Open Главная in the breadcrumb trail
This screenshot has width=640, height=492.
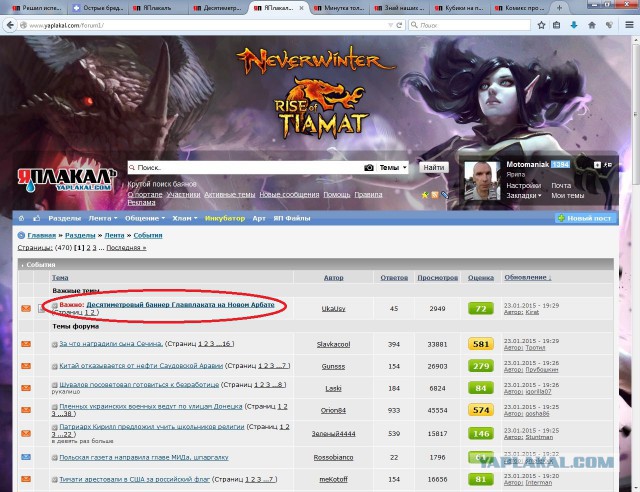[x=41, y=236]
